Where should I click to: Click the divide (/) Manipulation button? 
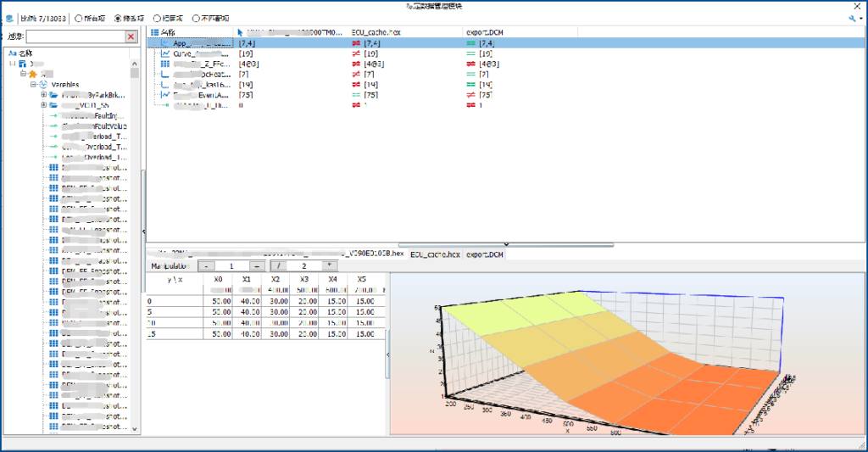(x=277, y=265)
